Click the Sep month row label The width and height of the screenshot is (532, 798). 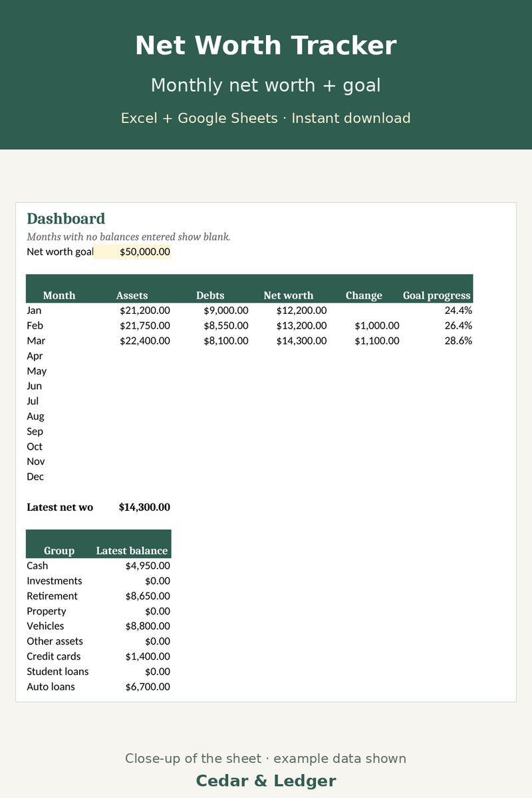click(x=35, y=432)
